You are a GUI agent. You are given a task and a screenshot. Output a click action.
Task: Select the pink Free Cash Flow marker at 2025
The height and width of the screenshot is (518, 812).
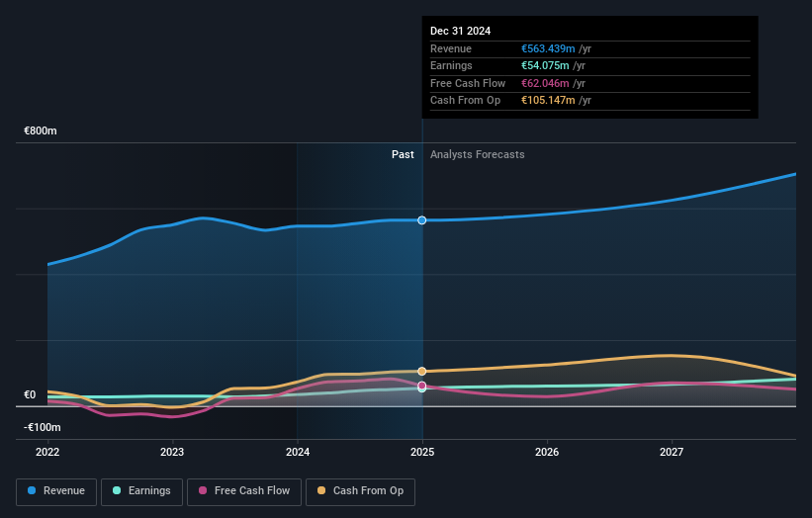click(422, 386)
